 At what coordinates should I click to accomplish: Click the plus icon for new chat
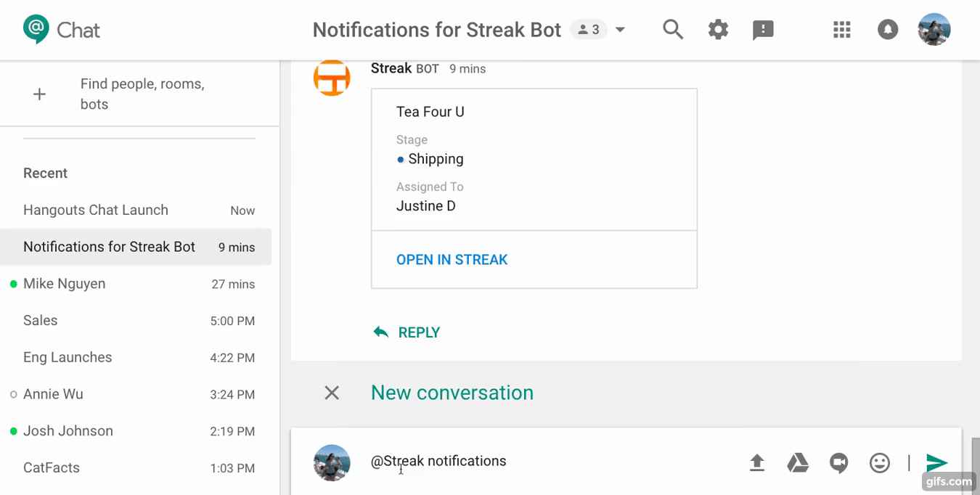pyautogui.click(x=40, y=94)
